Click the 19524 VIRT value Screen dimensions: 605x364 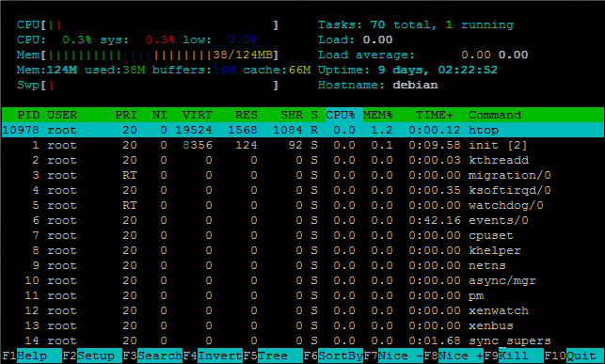pyautogui.click(x=193, y=130)
